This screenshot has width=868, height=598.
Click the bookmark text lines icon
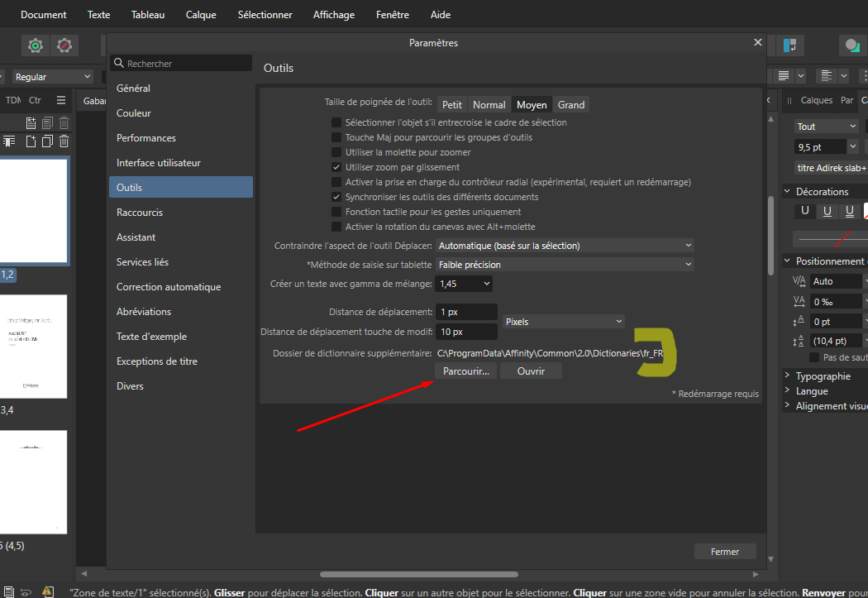(9, 141)
